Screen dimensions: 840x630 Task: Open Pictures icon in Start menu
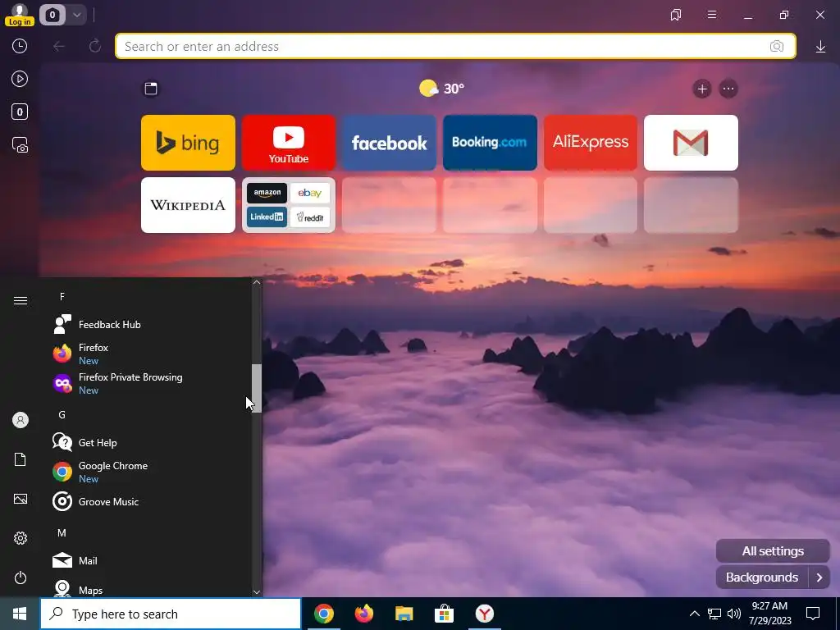(x=21, y=500)
